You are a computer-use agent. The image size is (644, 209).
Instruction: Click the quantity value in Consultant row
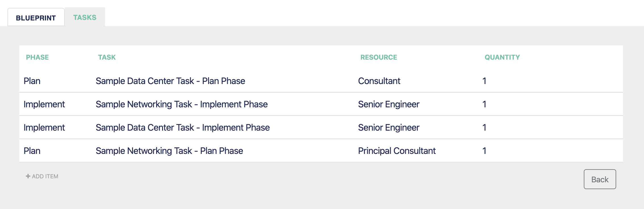pyautogui.click(x=484, y=81)
